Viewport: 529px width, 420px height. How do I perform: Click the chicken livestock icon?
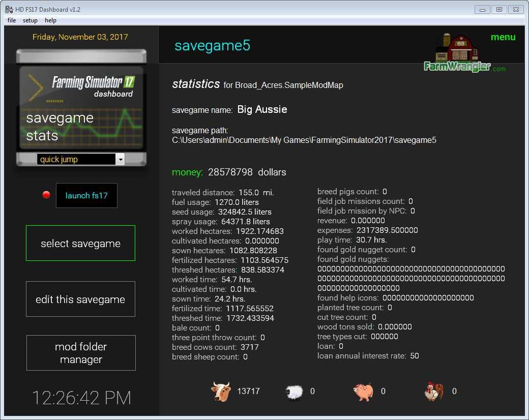tap(434, 392)
